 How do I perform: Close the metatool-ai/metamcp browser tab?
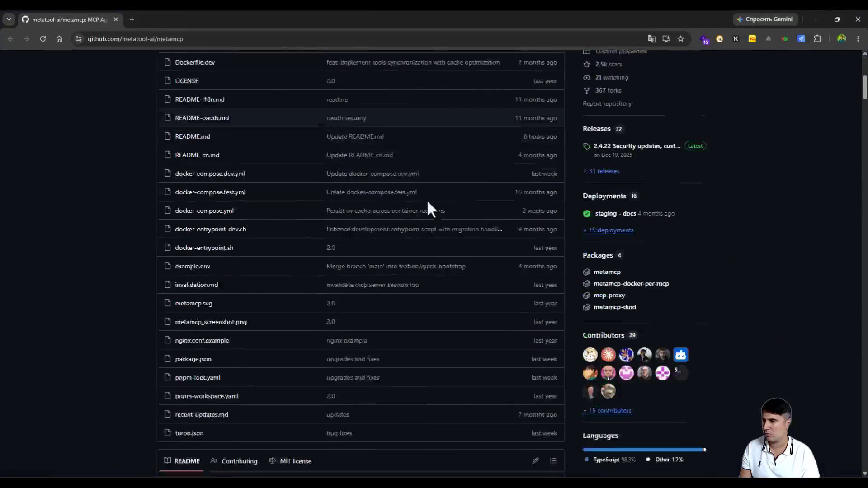pos(116,19)
